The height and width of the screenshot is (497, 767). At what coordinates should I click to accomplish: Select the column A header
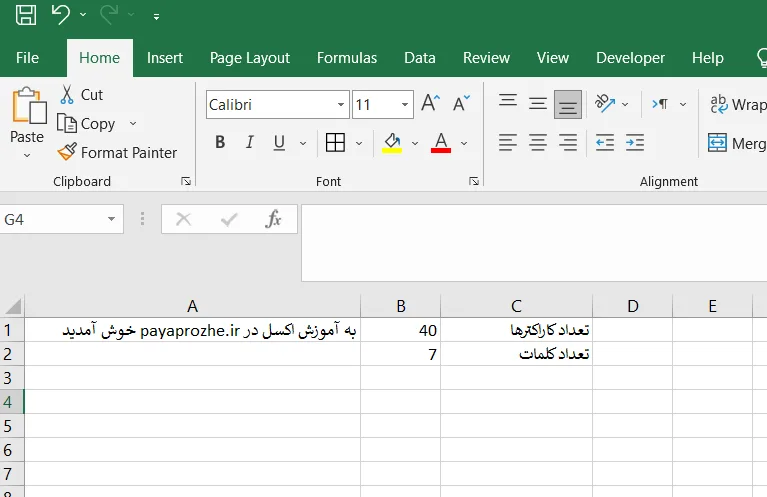click(192, 306)
